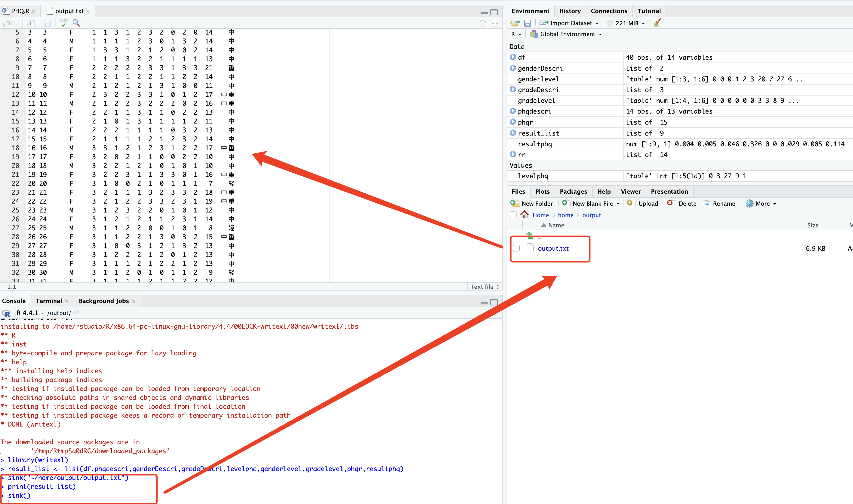
Task: Click the show in new window icon
Action: [x=31, y=23]
